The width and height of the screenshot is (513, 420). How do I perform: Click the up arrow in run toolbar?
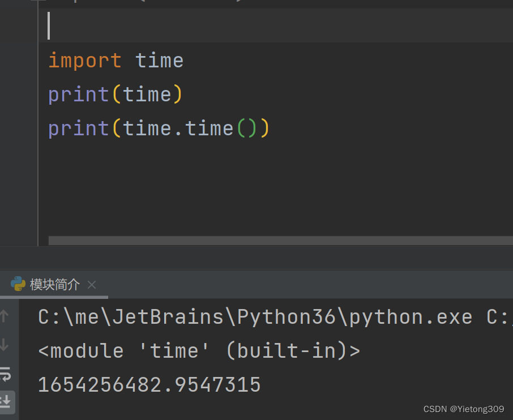point(5,316)
